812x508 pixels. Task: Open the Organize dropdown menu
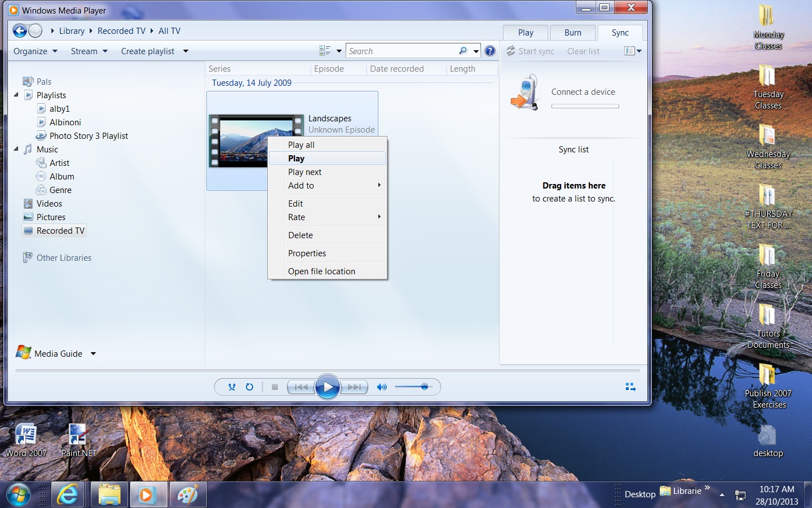(x=36, y=51)
